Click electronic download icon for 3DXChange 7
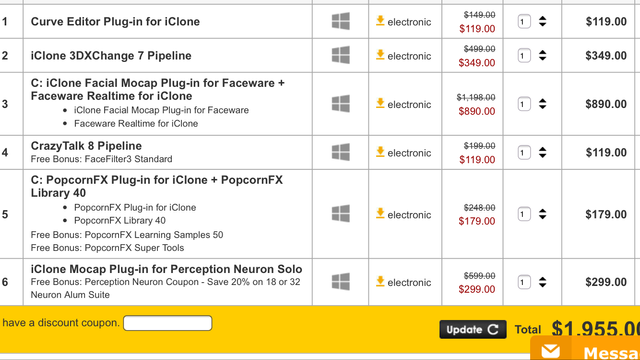This screenshot has width=640, height=360. click(380, 55)
